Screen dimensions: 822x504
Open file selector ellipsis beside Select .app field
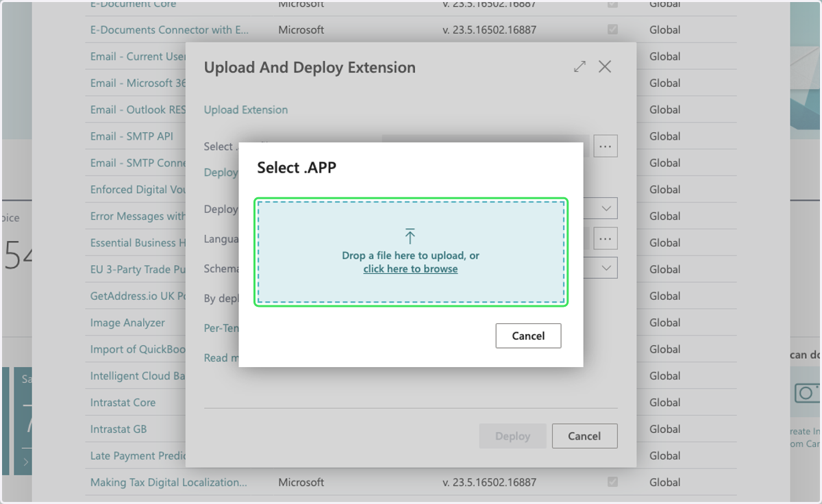click(x=606, y=147)
